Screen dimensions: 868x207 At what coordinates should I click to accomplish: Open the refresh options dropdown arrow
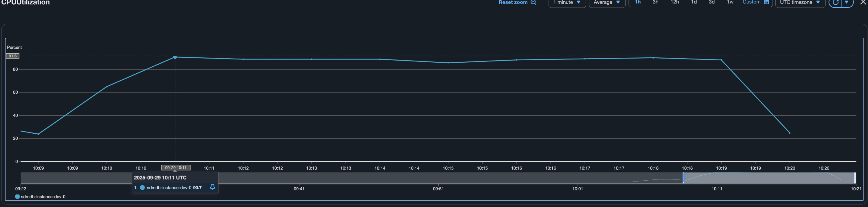(847, 2)
